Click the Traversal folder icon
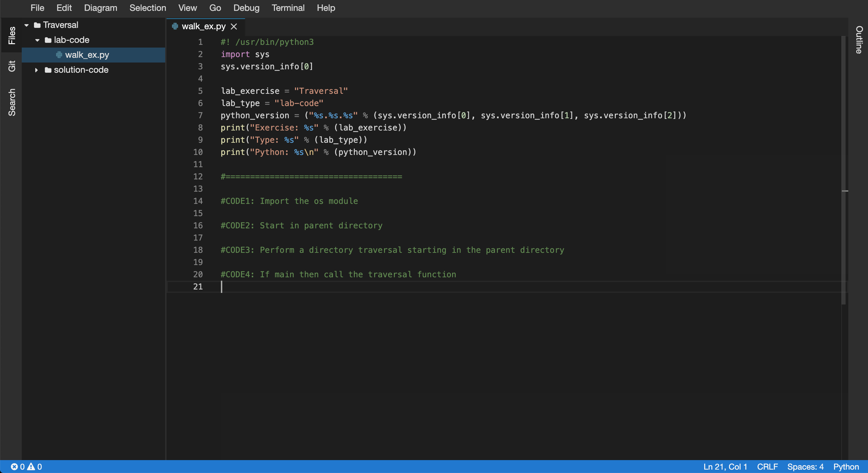 (37, 25)
